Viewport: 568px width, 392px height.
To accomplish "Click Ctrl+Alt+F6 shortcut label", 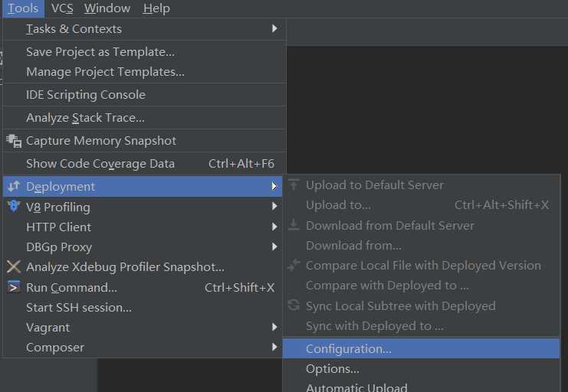I will 241,164.
